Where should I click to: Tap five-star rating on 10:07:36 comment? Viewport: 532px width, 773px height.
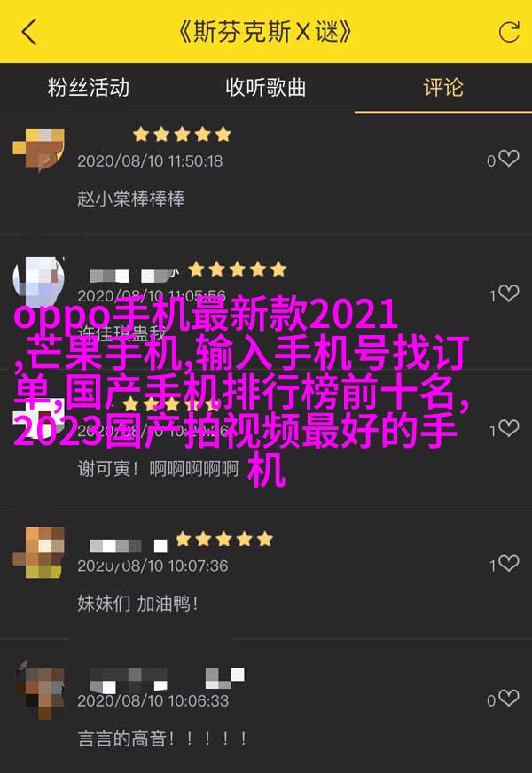(x=223, y=538)
